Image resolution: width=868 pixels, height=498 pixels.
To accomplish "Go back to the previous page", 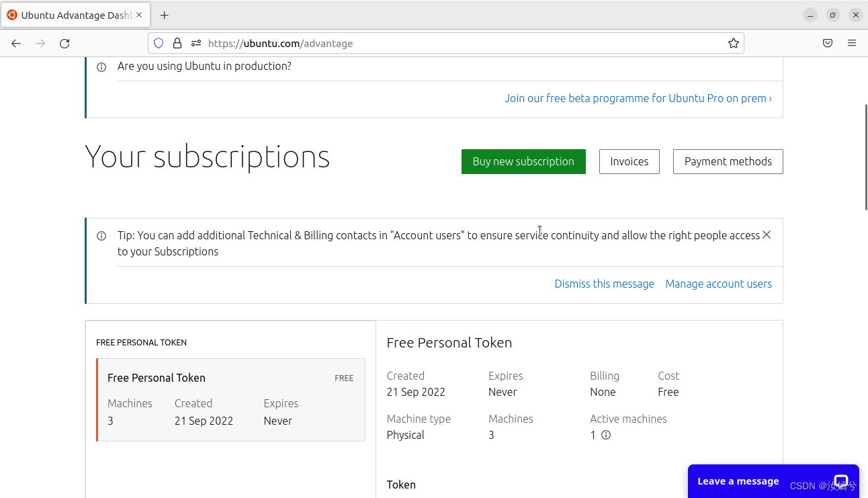I will 16,43.
